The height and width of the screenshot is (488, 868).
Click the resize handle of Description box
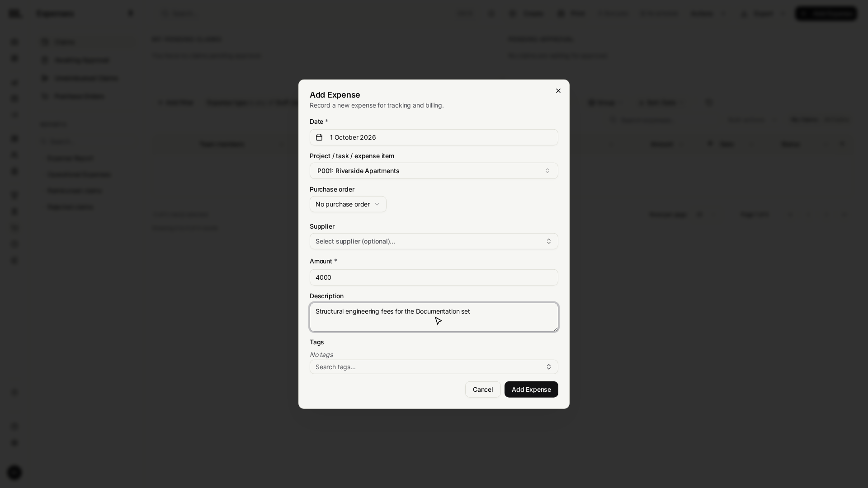(x=556, y=329)
